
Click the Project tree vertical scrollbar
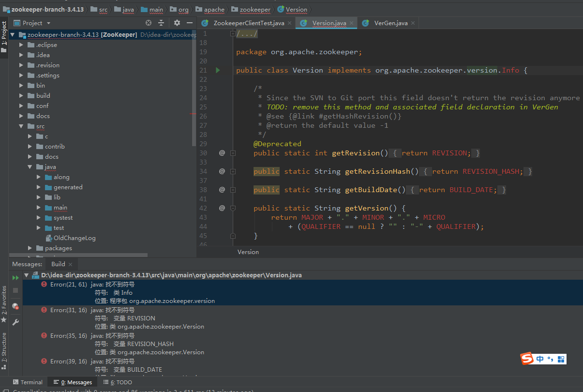(x=194, y=87)
